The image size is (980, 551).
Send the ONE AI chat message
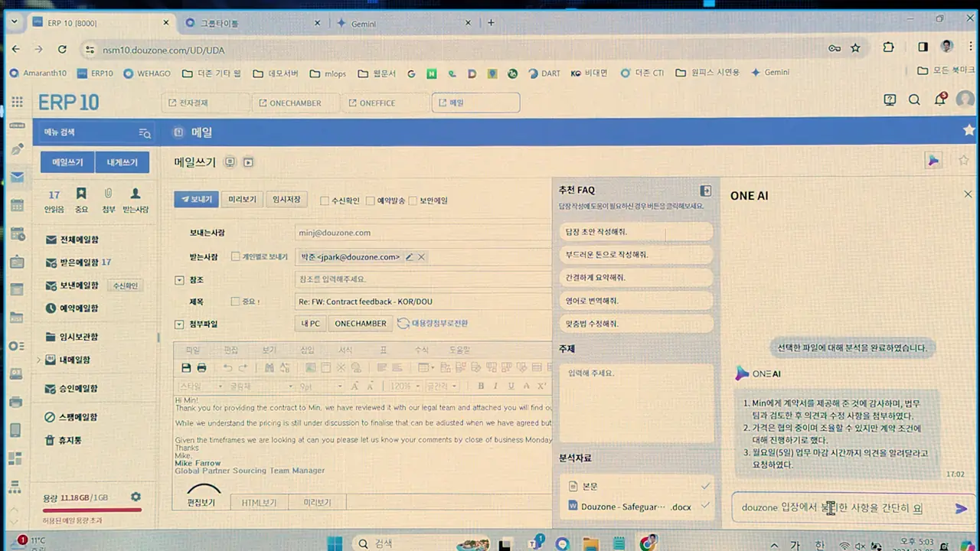(962, 508)
